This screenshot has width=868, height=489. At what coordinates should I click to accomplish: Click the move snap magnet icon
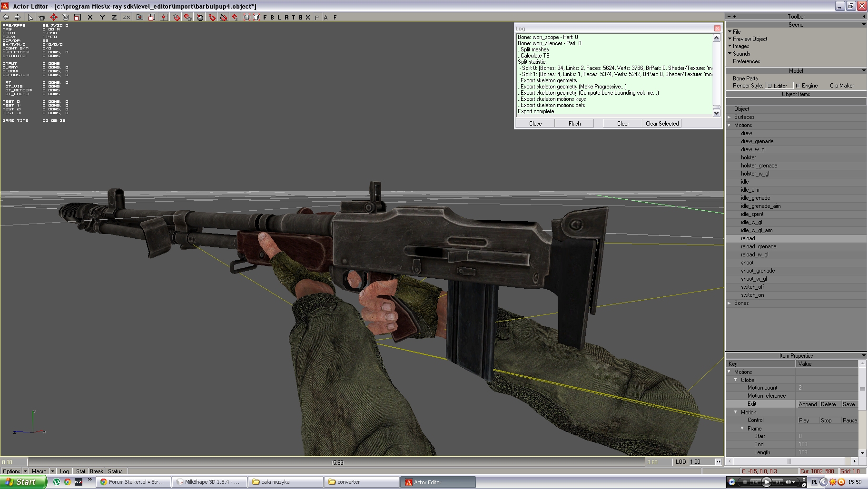point(235,17)
